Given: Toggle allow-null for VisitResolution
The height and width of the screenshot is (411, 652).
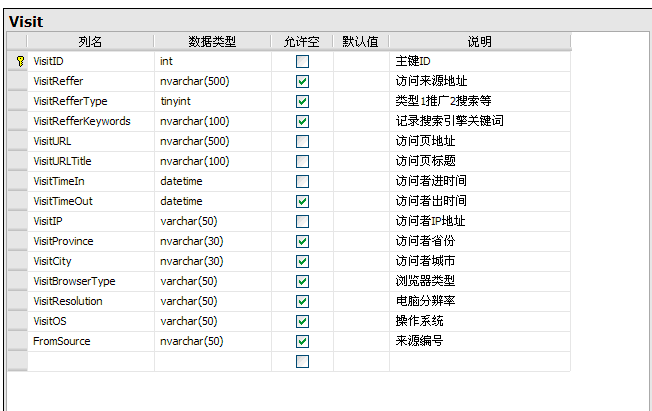Looking at the screenshot, I should pos(302,301).
